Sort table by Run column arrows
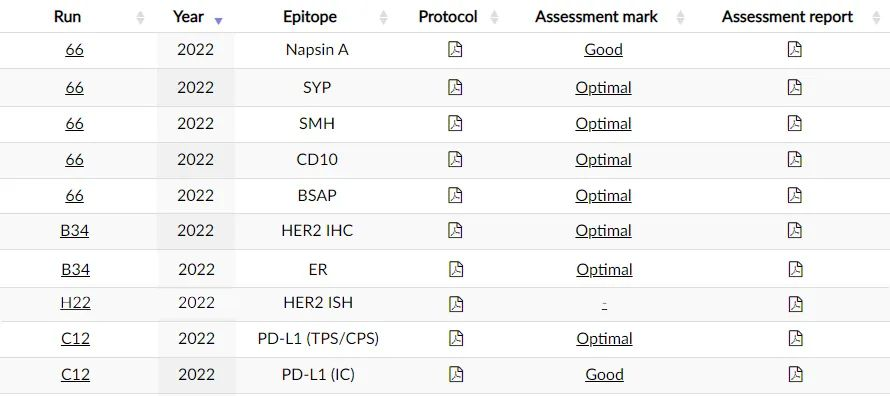This screenshot has height=396, width=890. click(x=140, y=18)
